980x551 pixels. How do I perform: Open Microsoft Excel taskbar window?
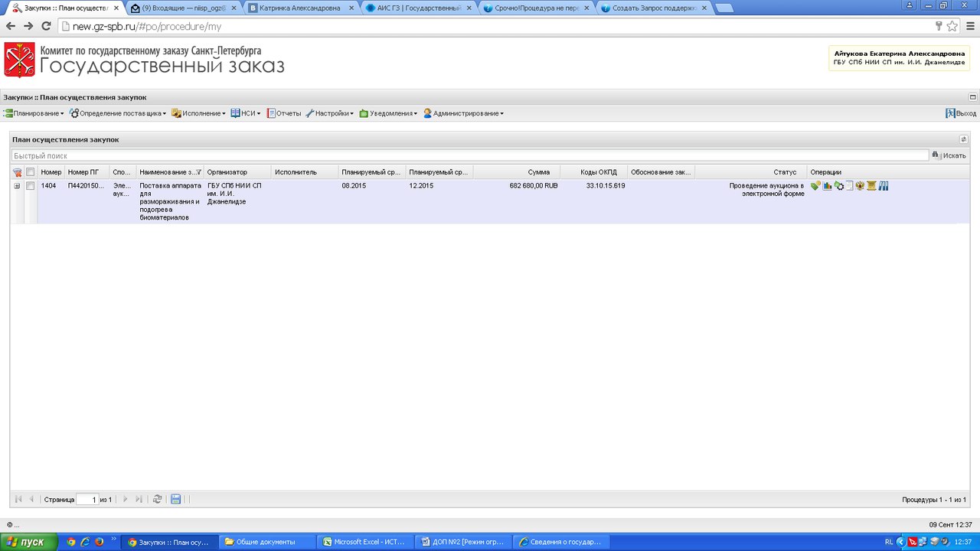coord(365,542)
